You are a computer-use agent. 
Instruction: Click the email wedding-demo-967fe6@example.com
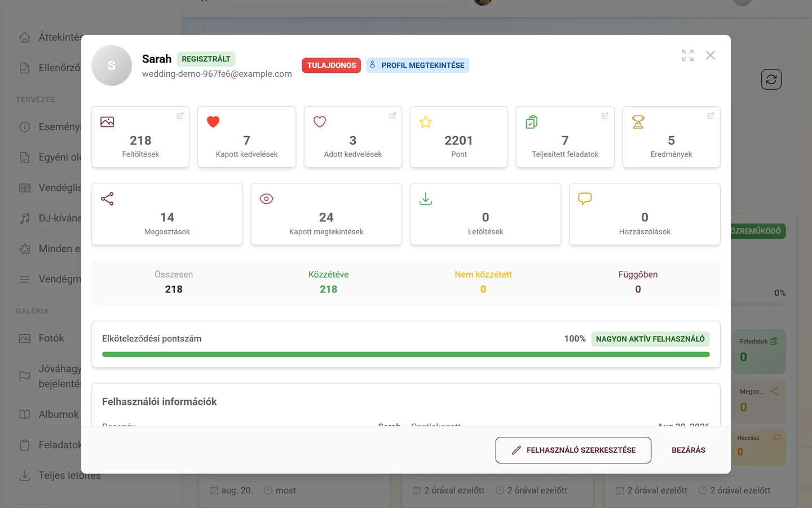coord(217,74)
